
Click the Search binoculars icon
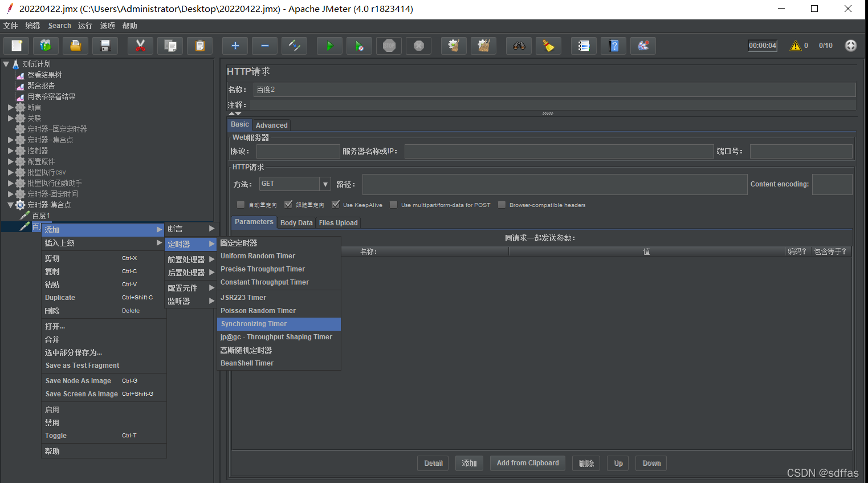pos(519,46)
